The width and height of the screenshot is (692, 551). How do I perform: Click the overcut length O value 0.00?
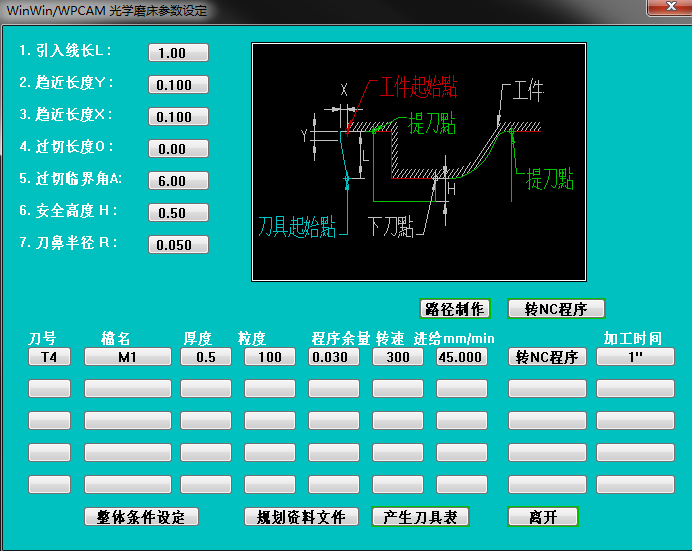coord(178,149)
